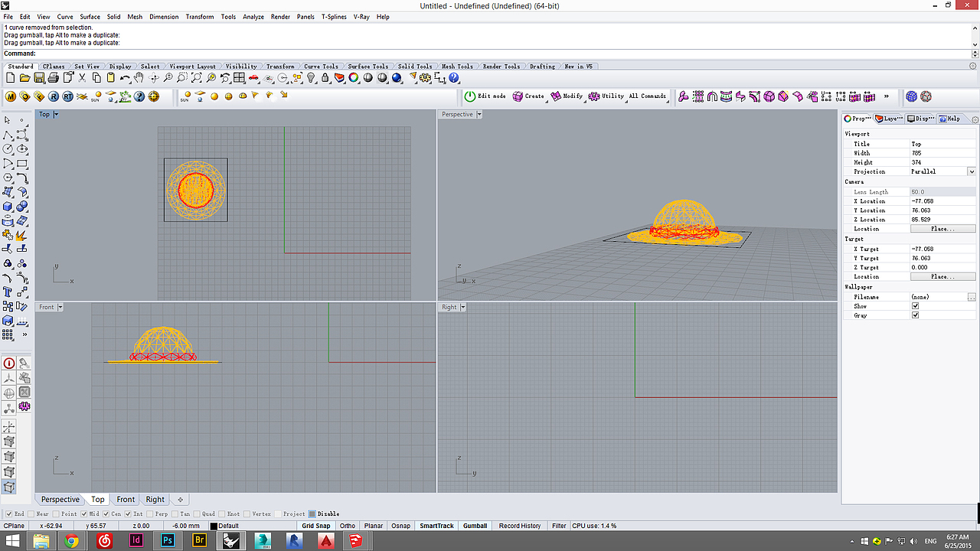Screen dimensions: 980x551
Task: Click in the Command input field
Action: pyautogui.click(x=504, y=54)
